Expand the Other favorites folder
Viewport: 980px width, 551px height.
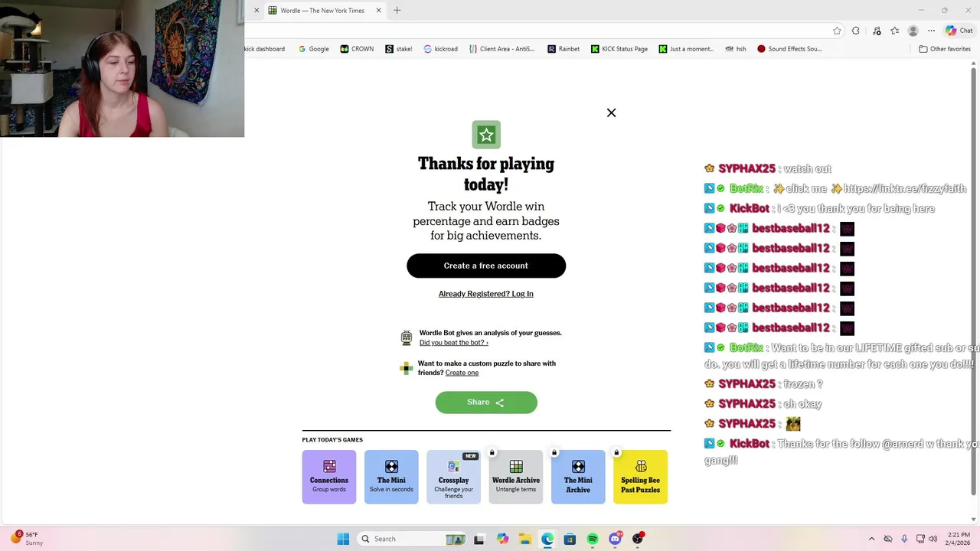(945, 49)
